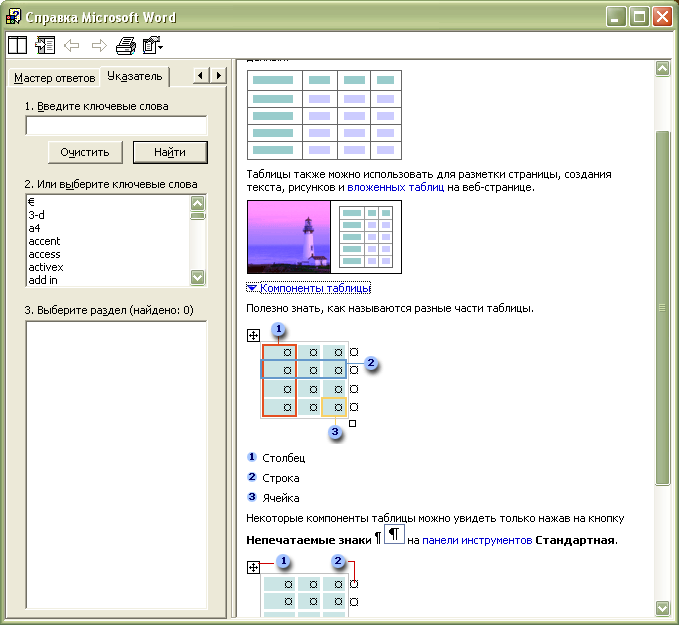This screenshot has width=679, height=625.
Task: Click keyword list scroll down arrow
Action: (x=198, y=277)
